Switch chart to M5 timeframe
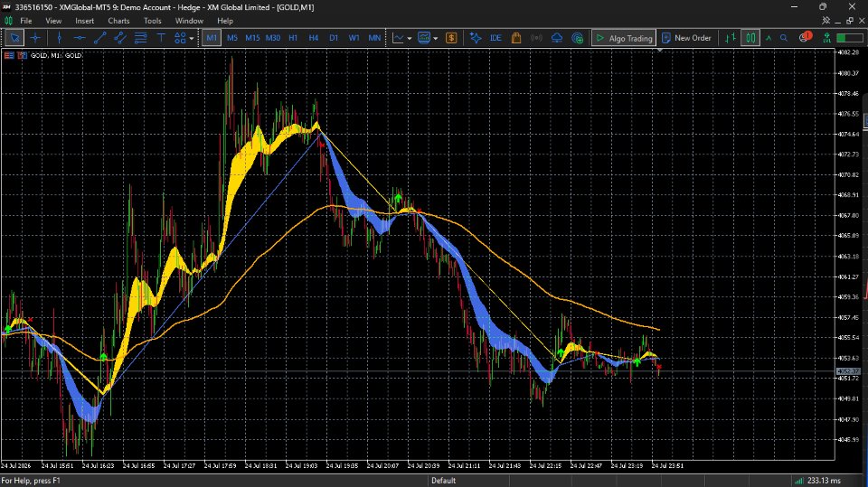The image size is (868, 487). (x=232, y=38)
